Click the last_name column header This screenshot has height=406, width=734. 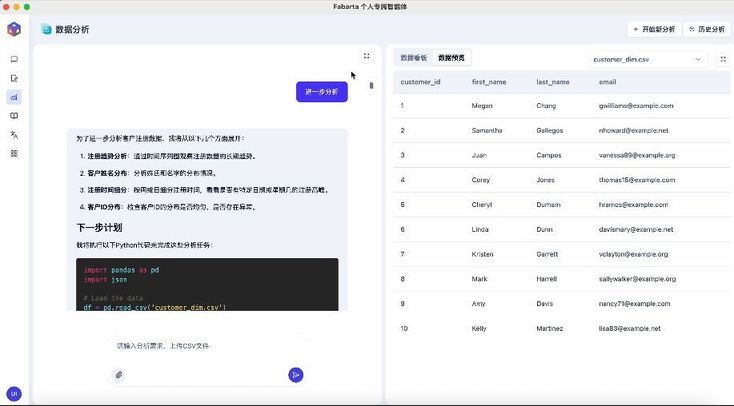pos(553,82)
